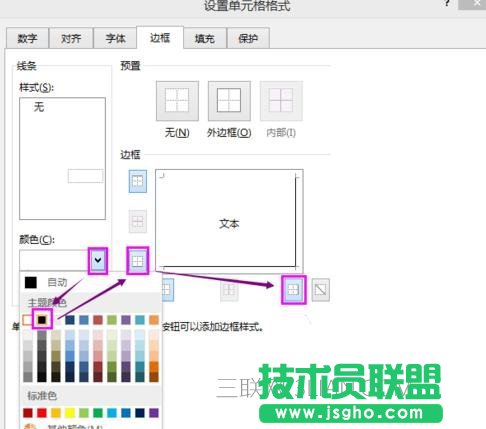Pick the red theme color in top row
Image resolution: width=486 pixels, height=429 pixels.
pyautogui.click(x=98, y=320)
